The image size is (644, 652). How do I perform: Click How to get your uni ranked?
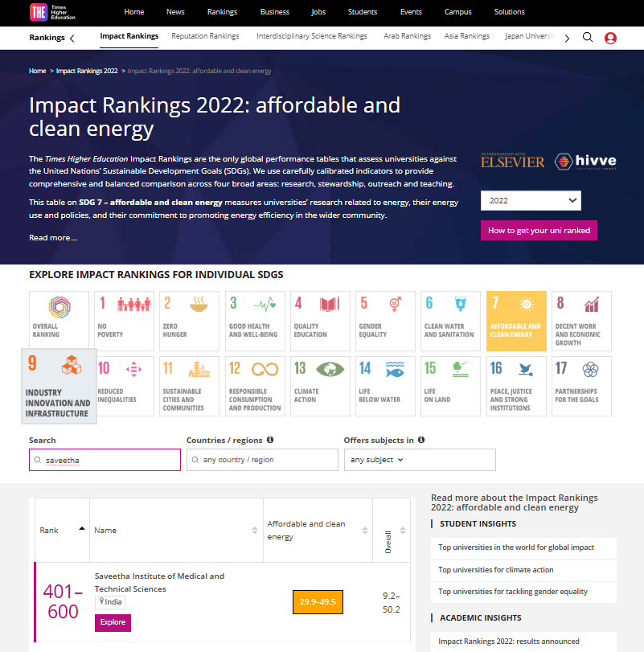(x=539, y=230)
